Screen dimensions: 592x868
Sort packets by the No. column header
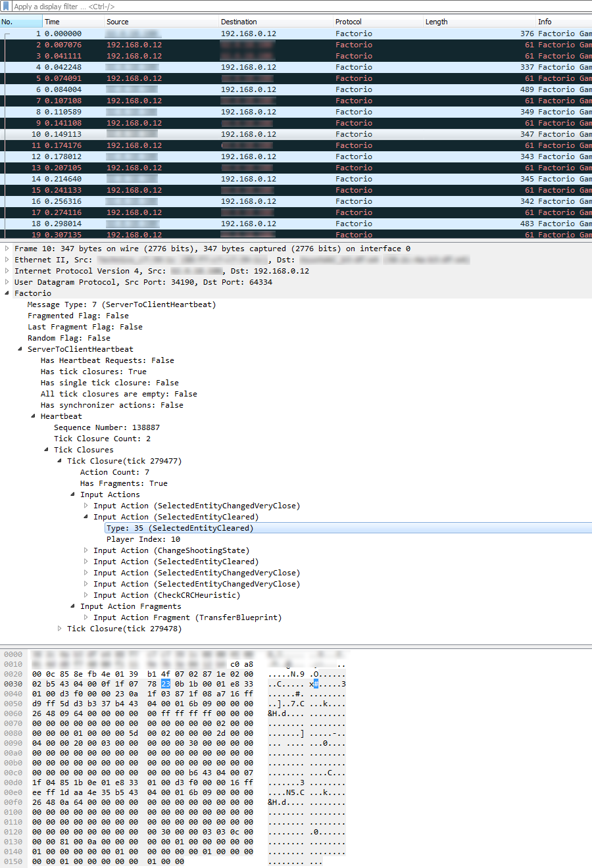point(21,22)
